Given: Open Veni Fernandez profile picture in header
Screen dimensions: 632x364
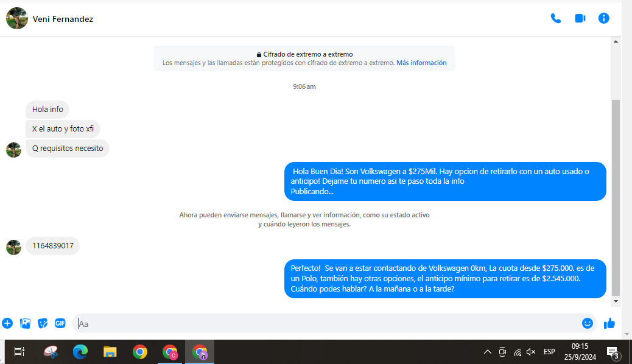Looking at the screenshot, I should 17,18.
